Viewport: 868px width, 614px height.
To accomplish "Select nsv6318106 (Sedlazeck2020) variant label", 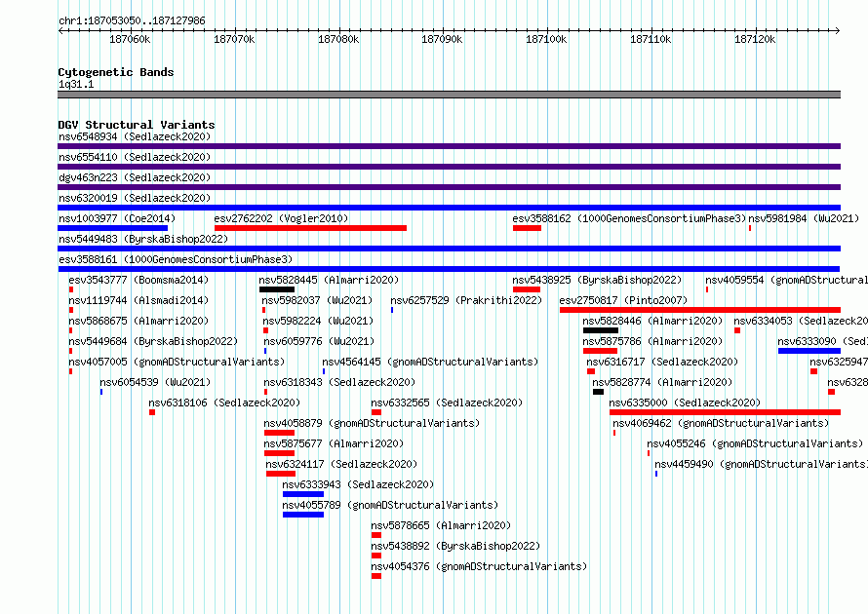I will click(224, 403).
